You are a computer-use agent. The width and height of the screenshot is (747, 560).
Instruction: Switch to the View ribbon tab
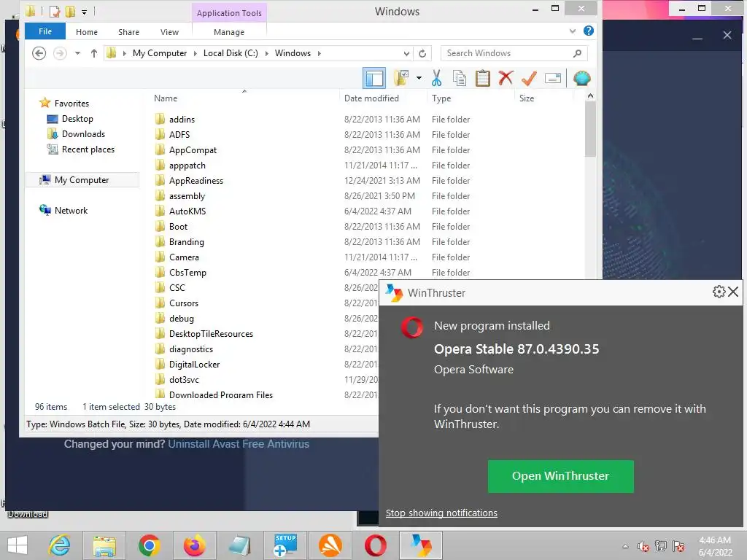169,32
